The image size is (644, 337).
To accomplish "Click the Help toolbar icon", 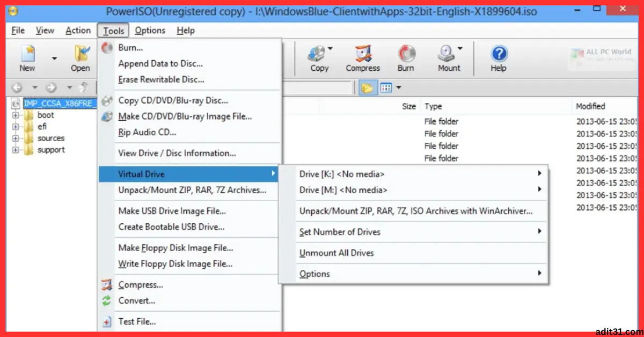I will click(x=499, y=54).
